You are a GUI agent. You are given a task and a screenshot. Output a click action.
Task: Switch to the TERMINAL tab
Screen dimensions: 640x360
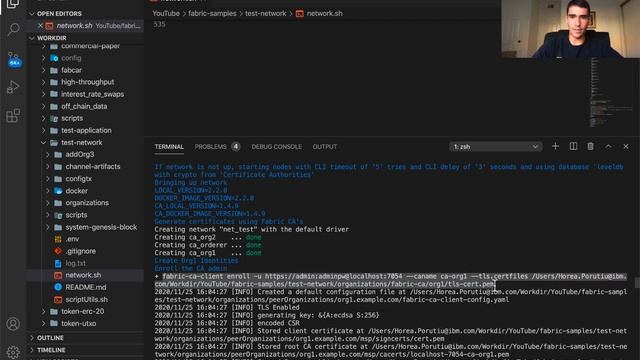point(169,147)
